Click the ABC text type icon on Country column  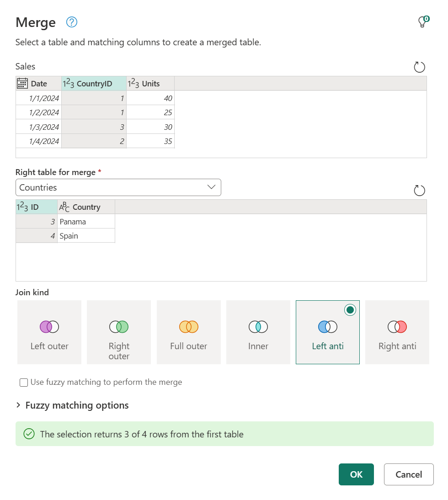[x=64, y=207]
